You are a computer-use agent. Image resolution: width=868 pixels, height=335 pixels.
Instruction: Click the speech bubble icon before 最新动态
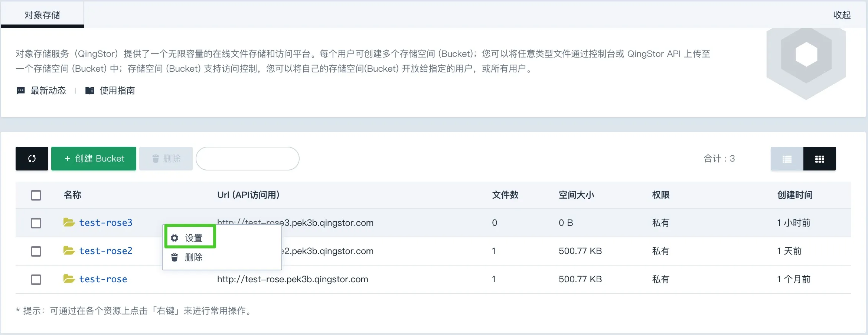point(20,90)
